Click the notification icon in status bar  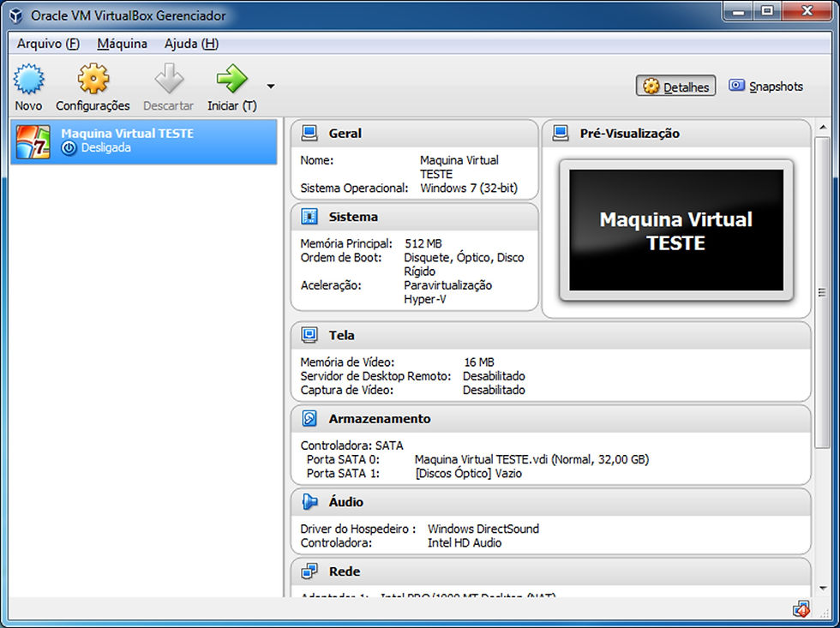click(801, 609)
